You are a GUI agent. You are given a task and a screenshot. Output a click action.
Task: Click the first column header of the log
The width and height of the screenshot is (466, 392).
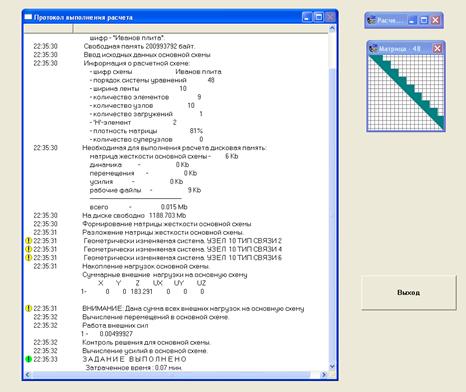tap(48, 29)
